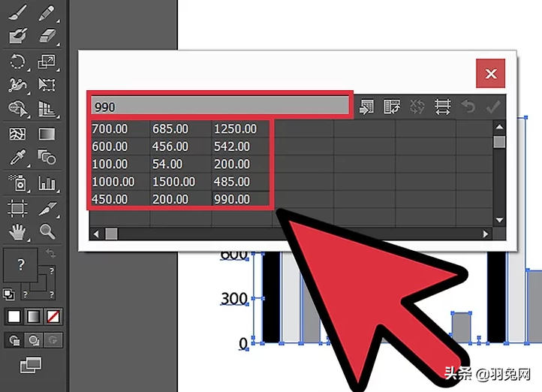Screen dimensions: 542x392
Task: Select the Eyedropper tool
Action: (x=17, y=157)
